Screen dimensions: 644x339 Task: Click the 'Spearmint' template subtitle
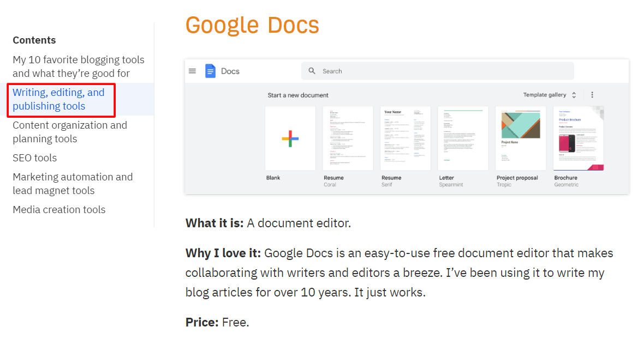coord(451,185)
